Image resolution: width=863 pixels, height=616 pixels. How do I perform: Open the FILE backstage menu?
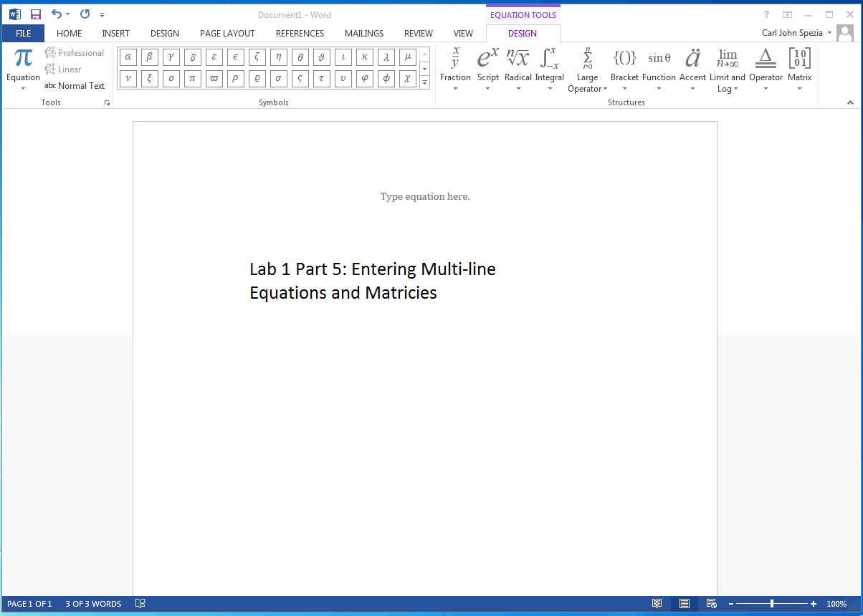click(23, 33)
